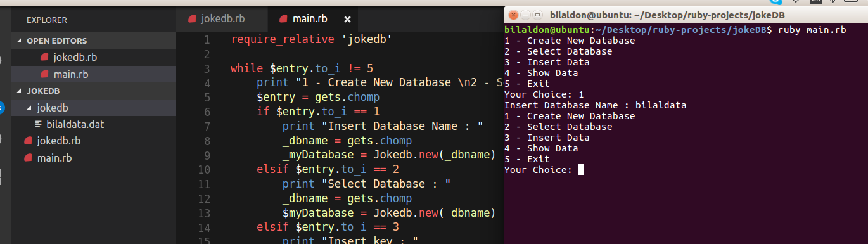This screenshot has width=868, height=244.
Task: Open the bilaldata.dat file
Action: coord(75,124)
